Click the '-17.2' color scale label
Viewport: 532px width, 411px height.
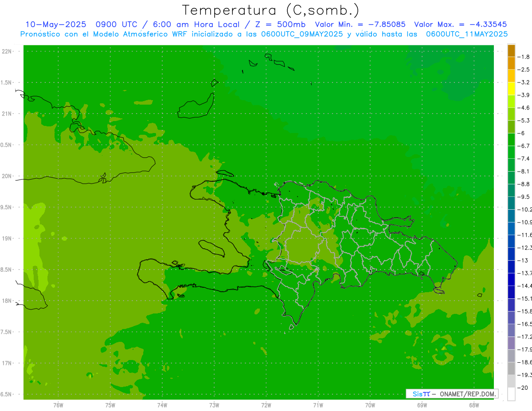(525, 337)
